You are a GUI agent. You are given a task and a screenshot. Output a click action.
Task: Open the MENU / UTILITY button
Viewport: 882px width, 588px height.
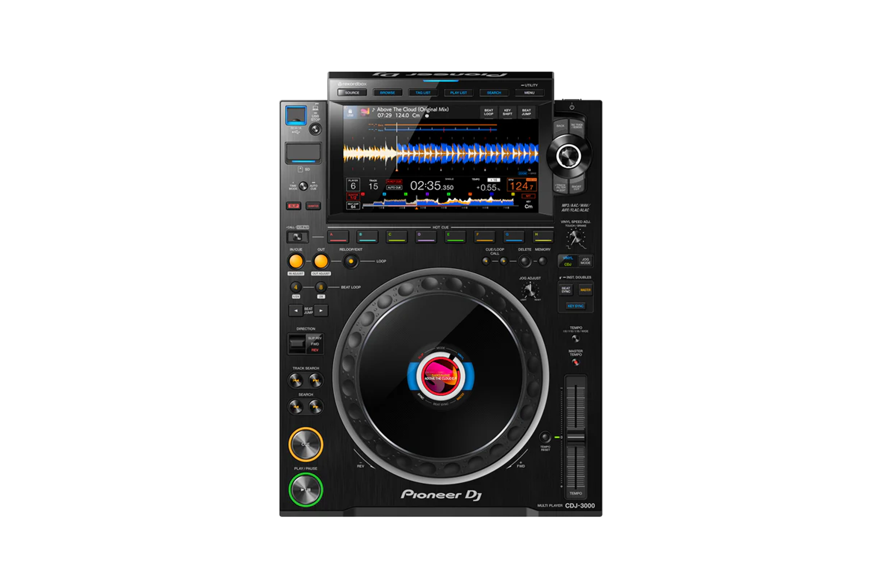pos(530,93)
